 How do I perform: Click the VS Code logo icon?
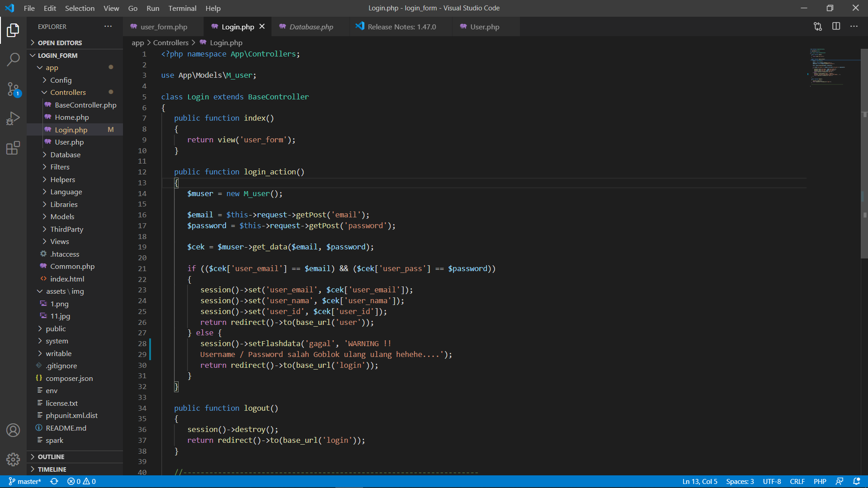[9, 8]
